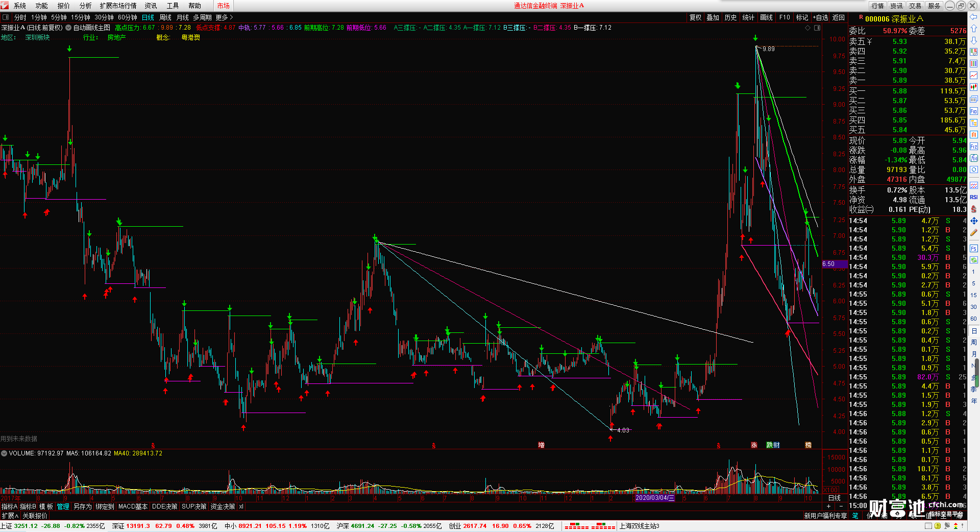Click the plus zoom-in button under chart
Image resolution: width=980 pixels, height=532 pixels.
(828, 506)
